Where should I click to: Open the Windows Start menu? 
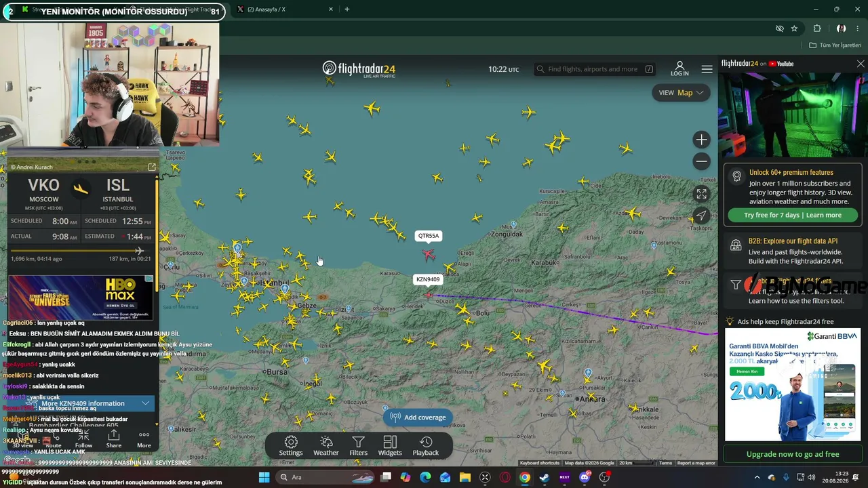pos(264,477)
